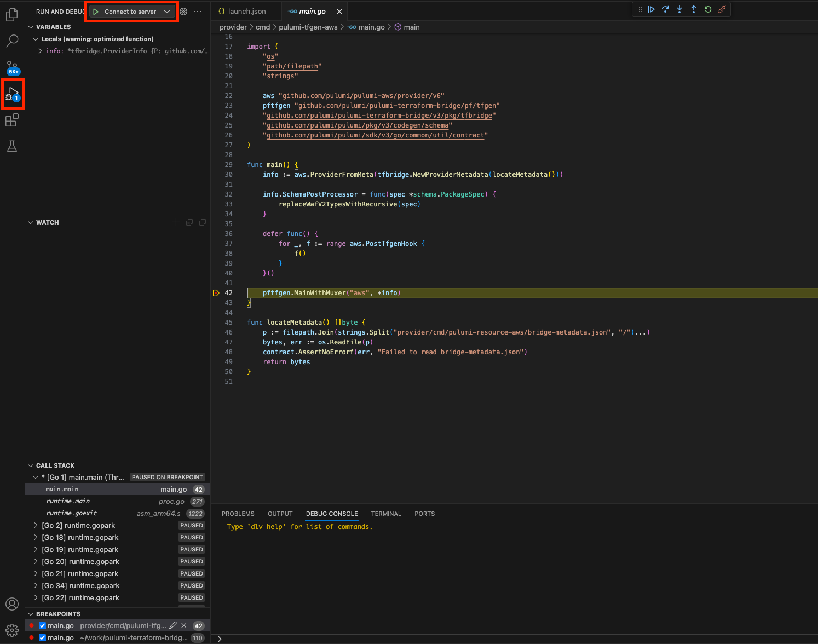818x644 pixels.
Task: Click the Connect to server button
Action: tap(130, 11)
